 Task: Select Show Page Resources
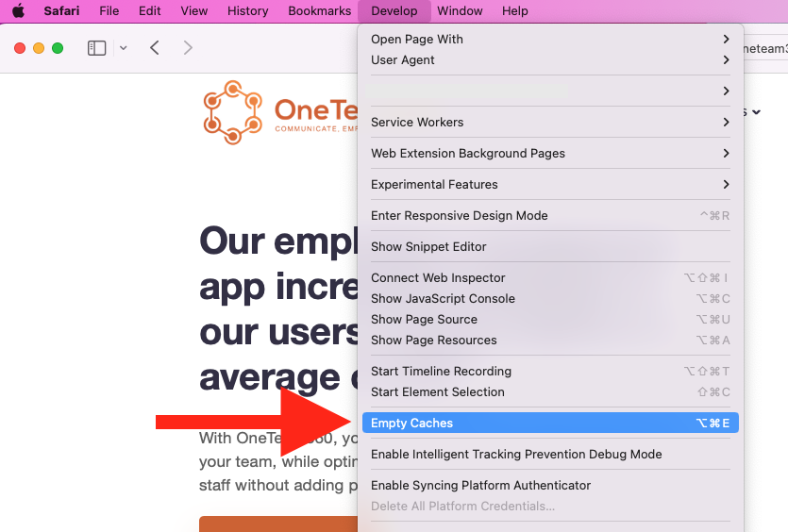pos(550,341)
